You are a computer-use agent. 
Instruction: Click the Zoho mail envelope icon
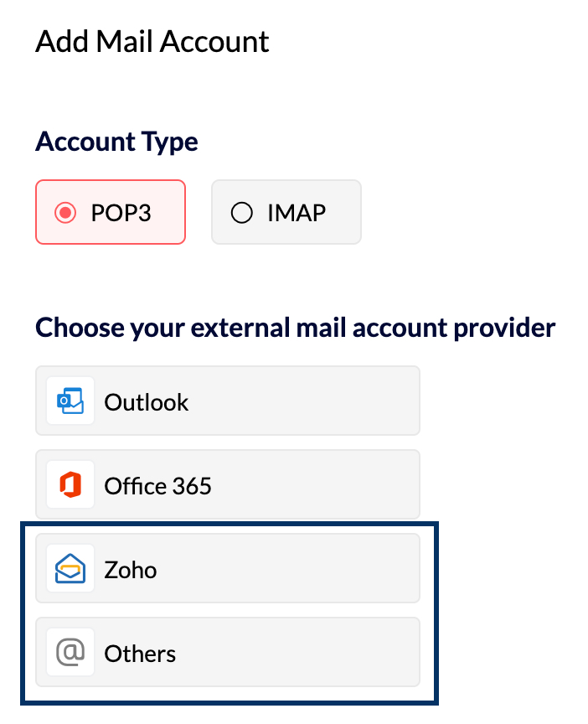point(70,568)
